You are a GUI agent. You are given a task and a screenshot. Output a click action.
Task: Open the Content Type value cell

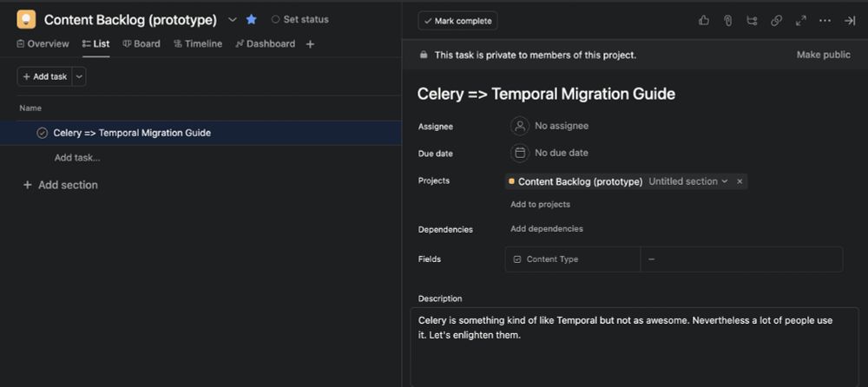click(x=741, y=259)
